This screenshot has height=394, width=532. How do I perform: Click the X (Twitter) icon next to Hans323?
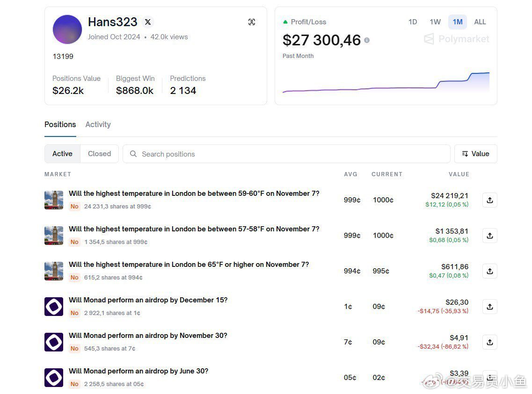click(x=148, y=22)
